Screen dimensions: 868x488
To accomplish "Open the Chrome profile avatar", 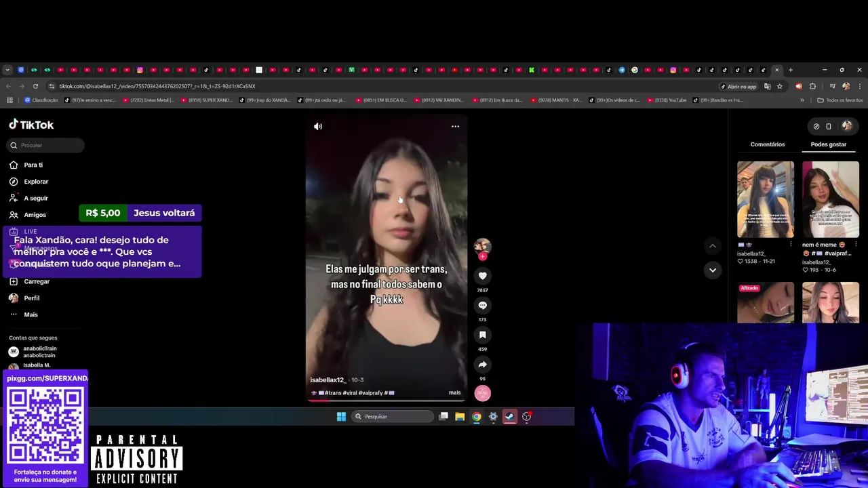I will pos(846,86).
